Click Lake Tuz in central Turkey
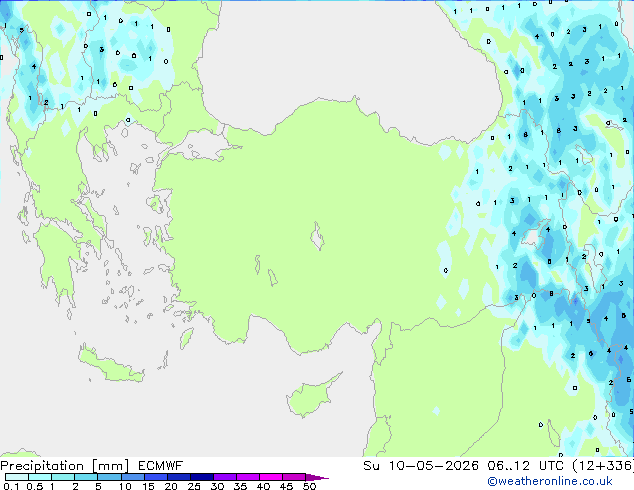The height and width of the screenshot is (490, 634). pos(317,236)
